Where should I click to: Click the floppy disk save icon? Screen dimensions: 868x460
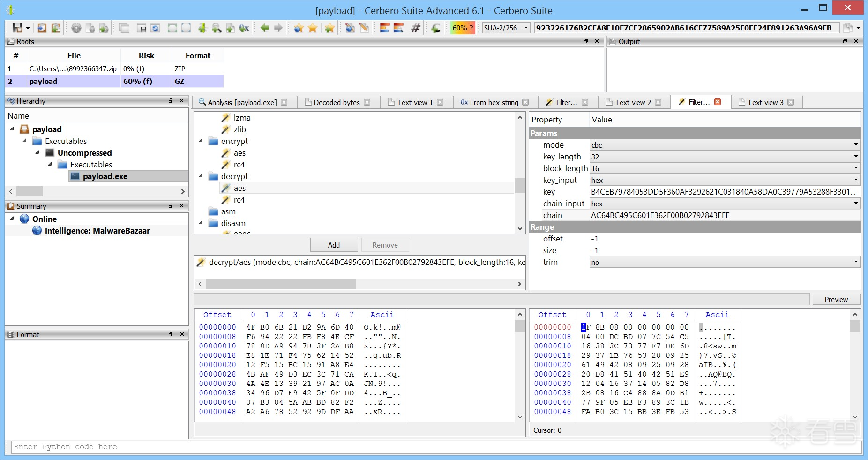coord(17,28)
